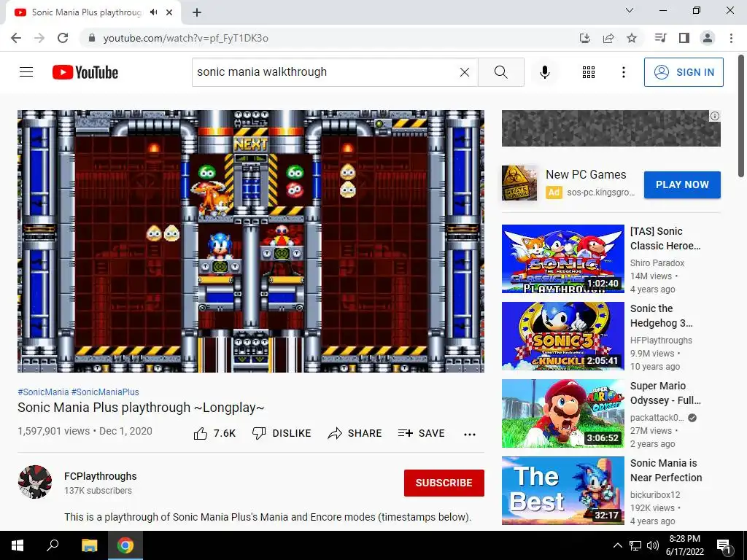Subscribe to FCPlaythroughs
The image size is (747, 560).
coord(444,483)
